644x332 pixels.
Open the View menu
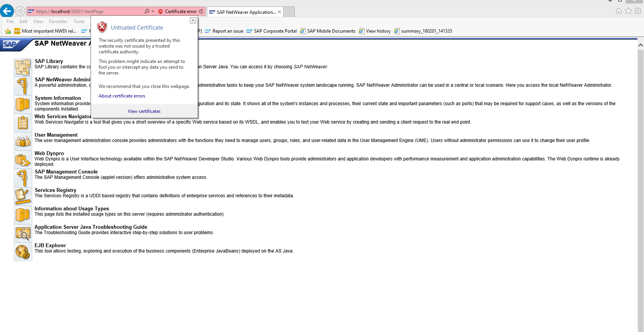point(38,21)
